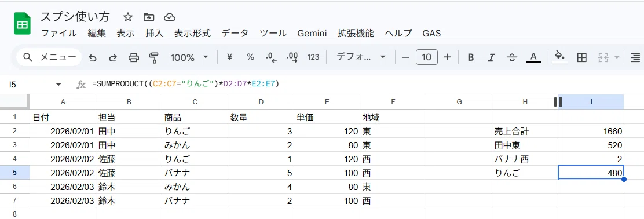The image size is (644, 219).
Task: Star the スプシ使い方 document
Action: 128,17
